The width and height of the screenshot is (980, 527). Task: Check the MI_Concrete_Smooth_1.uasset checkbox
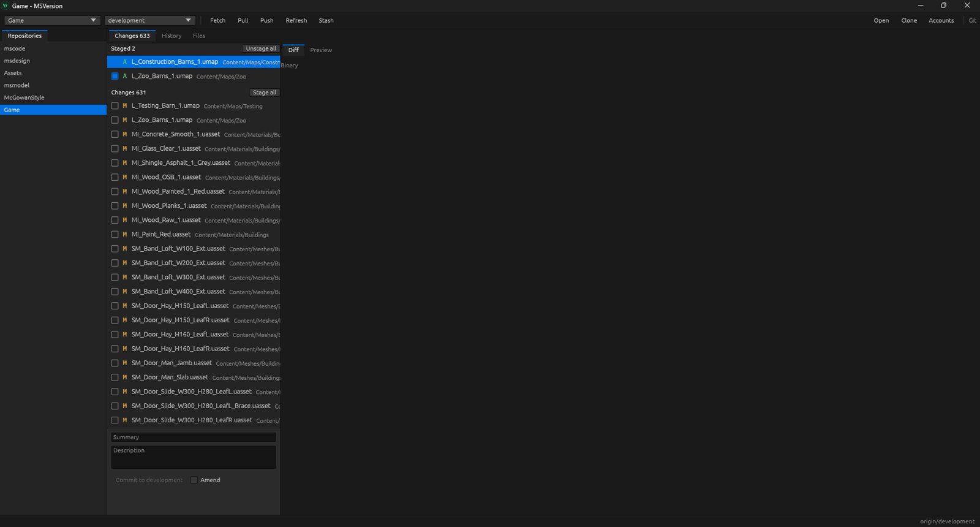[x=115, y=134]
